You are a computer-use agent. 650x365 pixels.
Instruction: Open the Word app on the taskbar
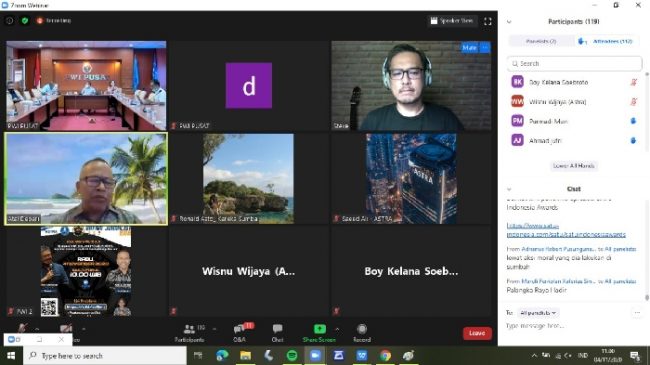click(x=362, y=355)
